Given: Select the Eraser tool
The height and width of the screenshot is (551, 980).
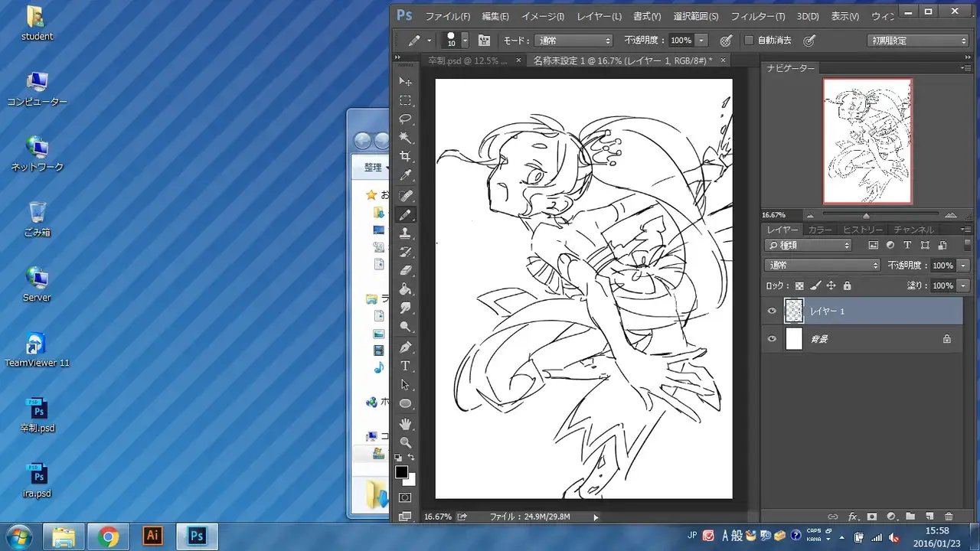Looking at the screenshot, I should pyautogui.click(x=406, y=270).
